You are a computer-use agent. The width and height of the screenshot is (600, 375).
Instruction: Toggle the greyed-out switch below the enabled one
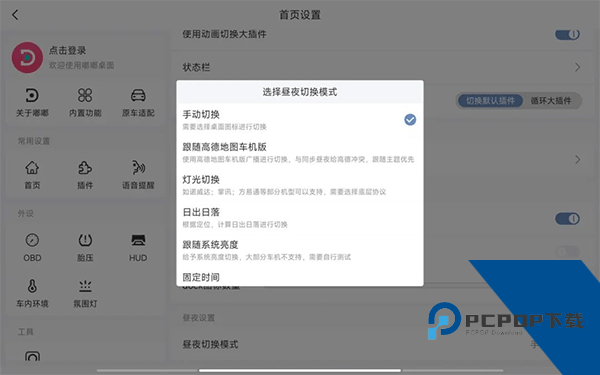pyautogui.click(x=567, y=251)
